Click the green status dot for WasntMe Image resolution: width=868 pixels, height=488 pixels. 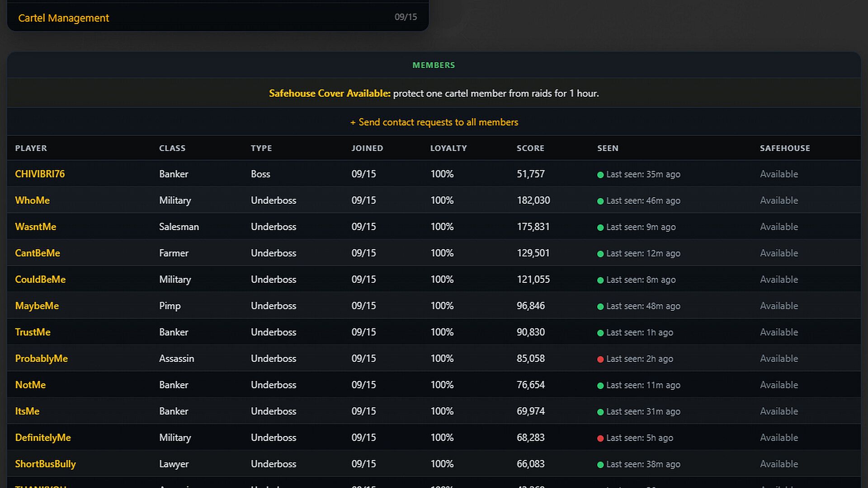[x=600, y=228]
